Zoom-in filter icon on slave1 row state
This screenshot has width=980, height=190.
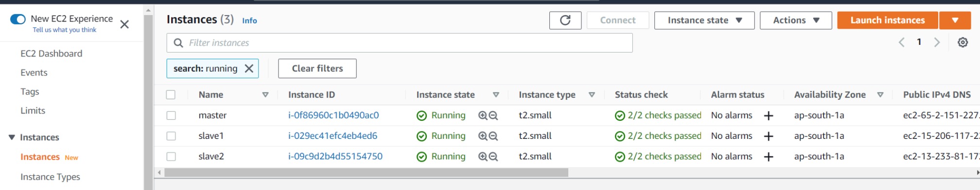(x=483, y=136)
